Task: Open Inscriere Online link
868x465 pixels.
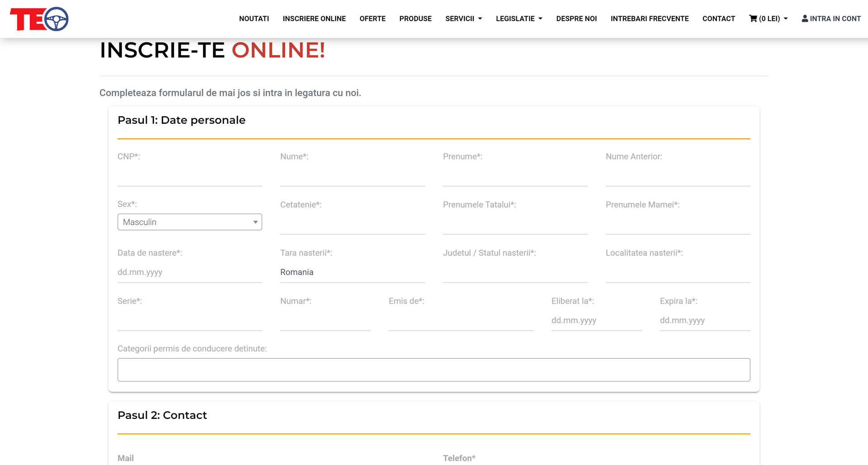Action: [314, 19]
